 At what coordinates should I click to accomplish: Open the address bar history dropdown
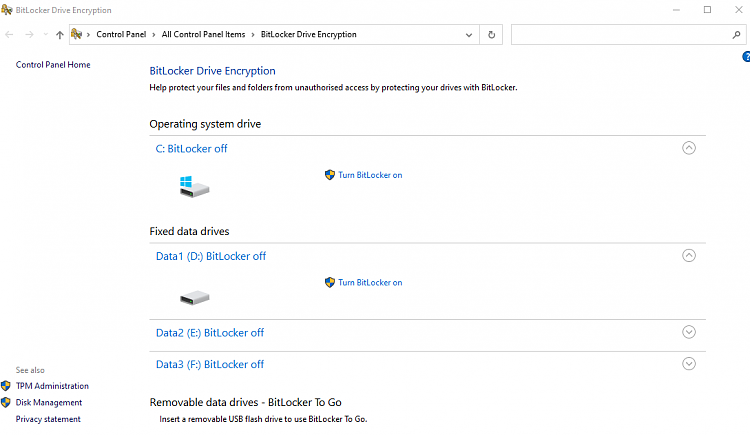[469, 35]
